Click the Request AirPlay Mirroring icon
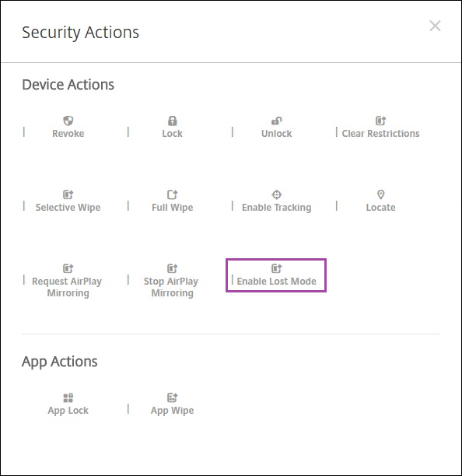Screen dimensions: 462x476 (x=68, y=268)
